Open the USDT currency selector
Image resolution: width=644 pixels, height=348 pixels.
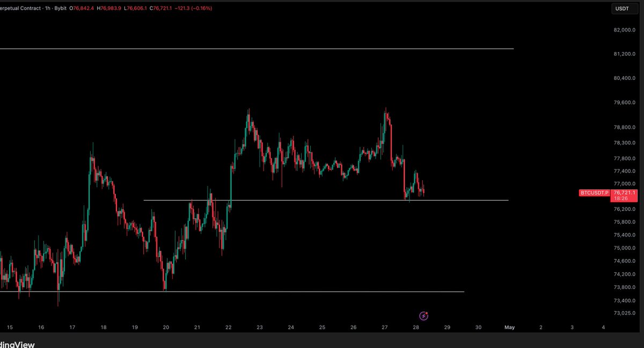coord(624,9)
